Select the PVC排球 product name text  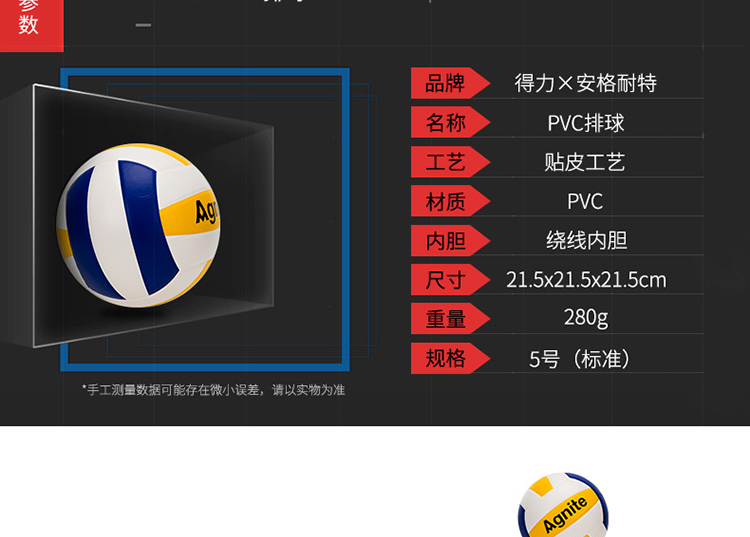point(585,123)
